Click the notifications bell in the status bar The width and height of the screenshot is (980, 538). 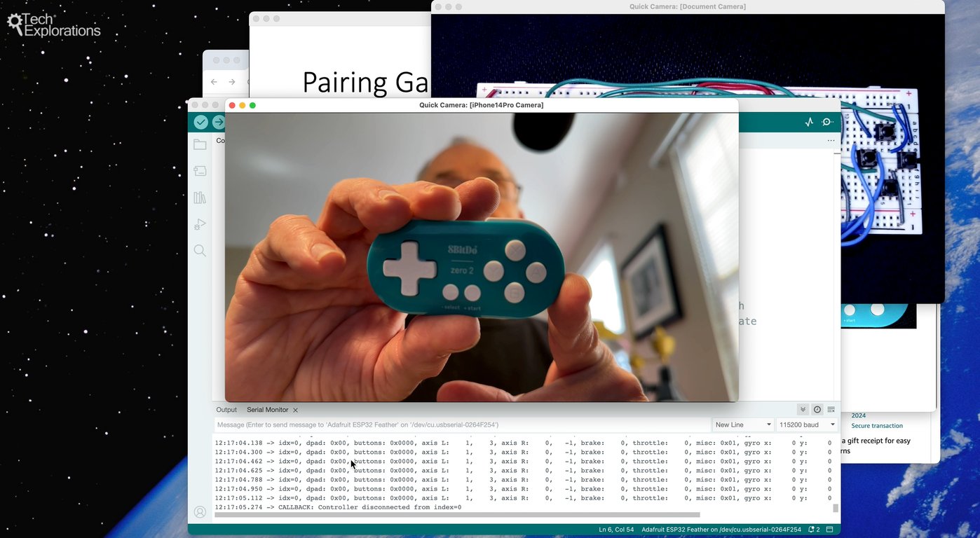point(814,530)
